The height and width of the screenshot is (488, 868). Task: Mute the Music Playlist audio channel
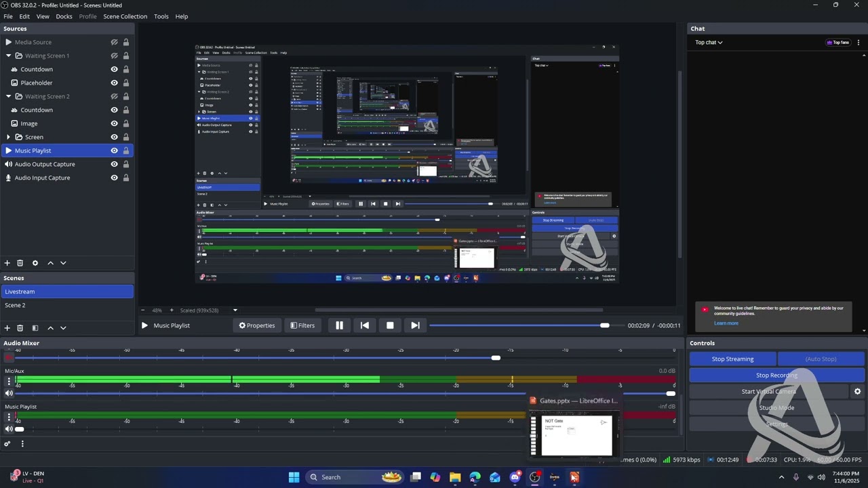[x=9, y=429]
